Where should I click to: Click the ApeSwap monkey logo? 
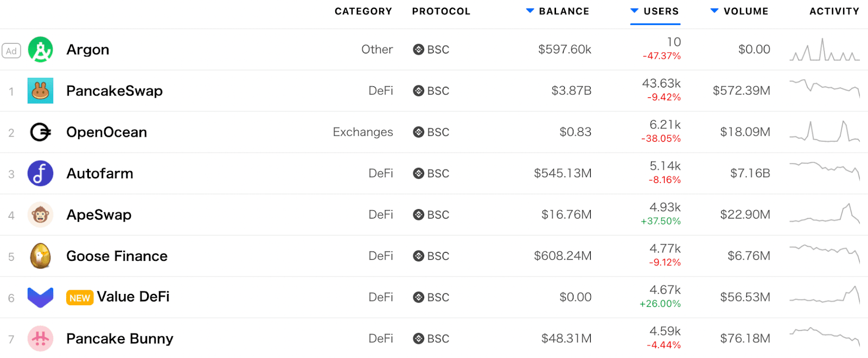tap(40, 214)
